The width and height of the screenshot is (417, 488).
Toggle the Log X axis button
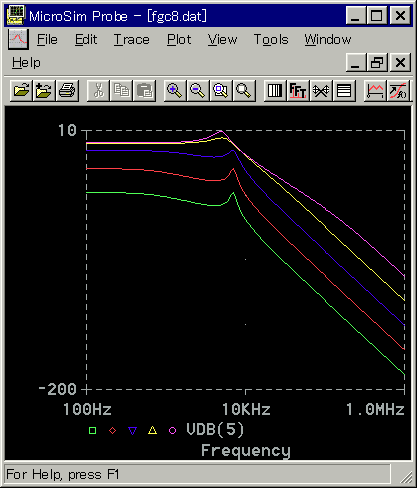pos(275,90)
